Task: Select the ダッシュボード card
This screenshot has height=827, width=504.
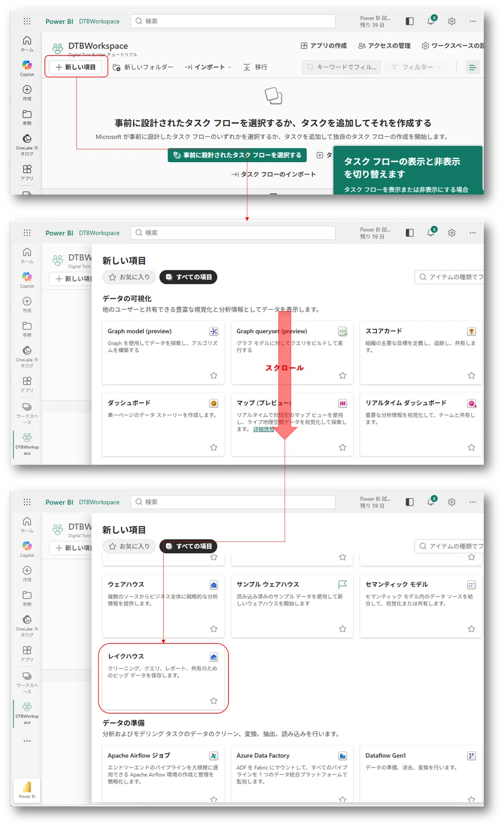Action: click(163, 425)
